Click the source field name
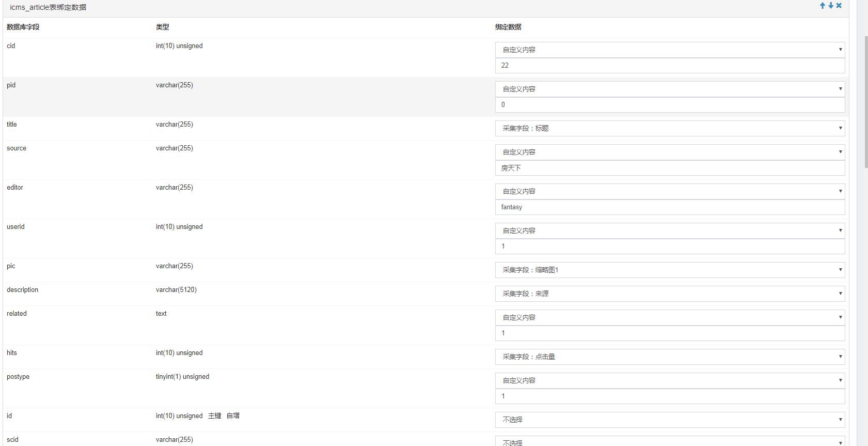The width and height of the screenshot is (868, 446). (17, 148)
